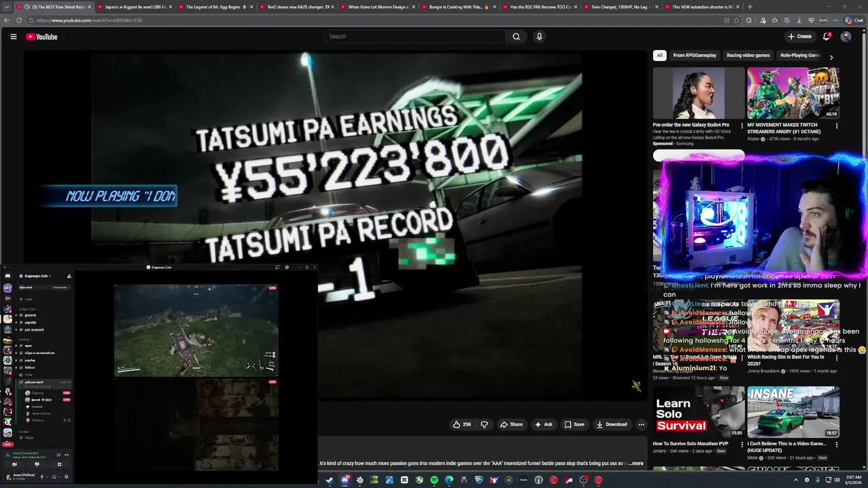Click the YouTube search magnifier button
Image resolution: width=868 pixels, height=488 pixels.
pyautogui.click(x=516, y=37)
